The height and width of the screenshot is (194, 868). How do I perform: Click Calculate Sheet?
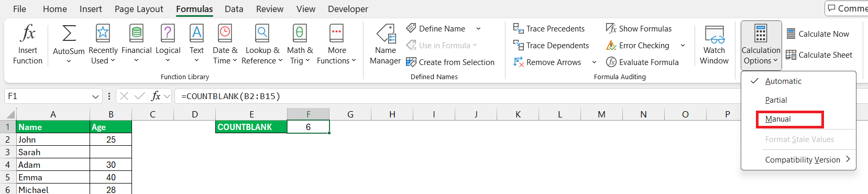tap(819, 55)
